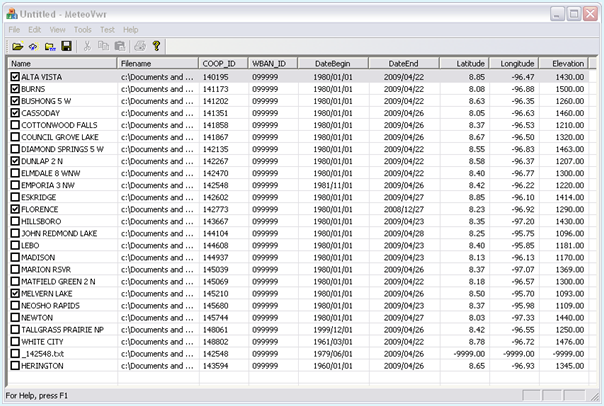Open the View menu
This screenshot has width=604, height=406.
point(57,30)
